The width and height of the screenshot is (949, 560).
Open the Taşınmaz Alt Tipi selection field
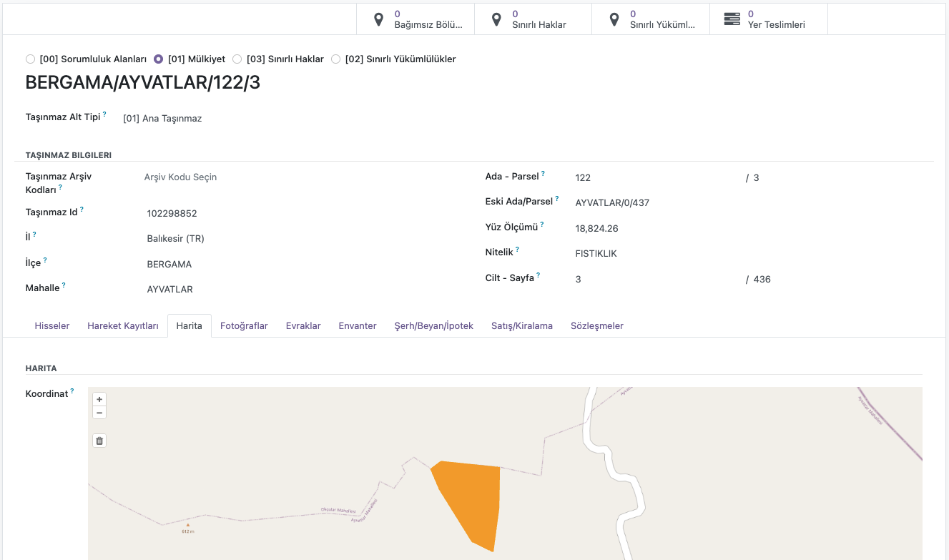click(162, 119)
